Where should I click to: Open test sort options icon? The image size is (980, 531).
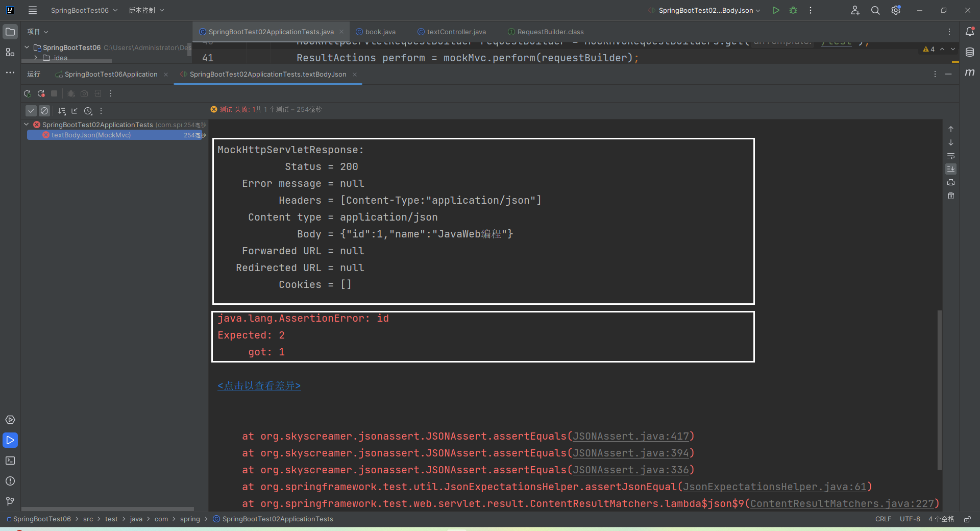pos(62,111)
